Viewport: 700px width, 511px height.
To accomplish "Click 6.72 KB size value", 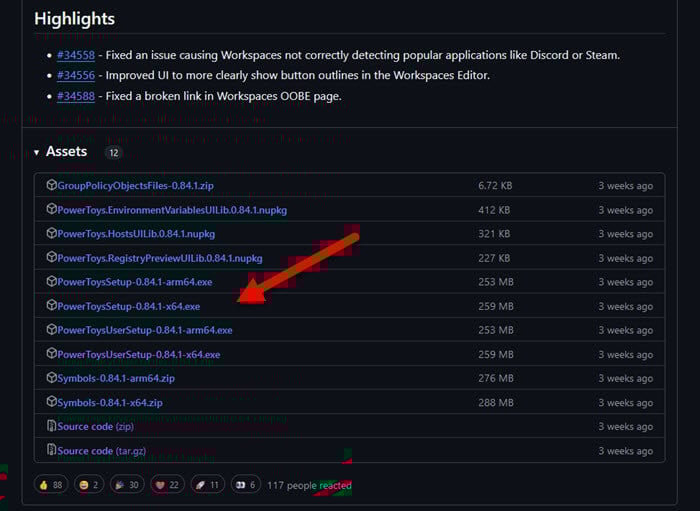I will [495, 186].
